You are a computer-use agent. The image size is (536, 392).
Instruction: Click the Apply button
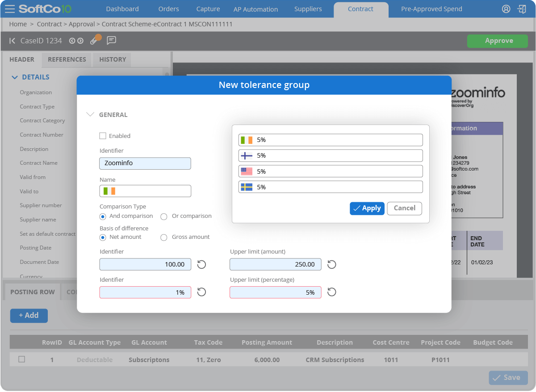pos(367,208)
